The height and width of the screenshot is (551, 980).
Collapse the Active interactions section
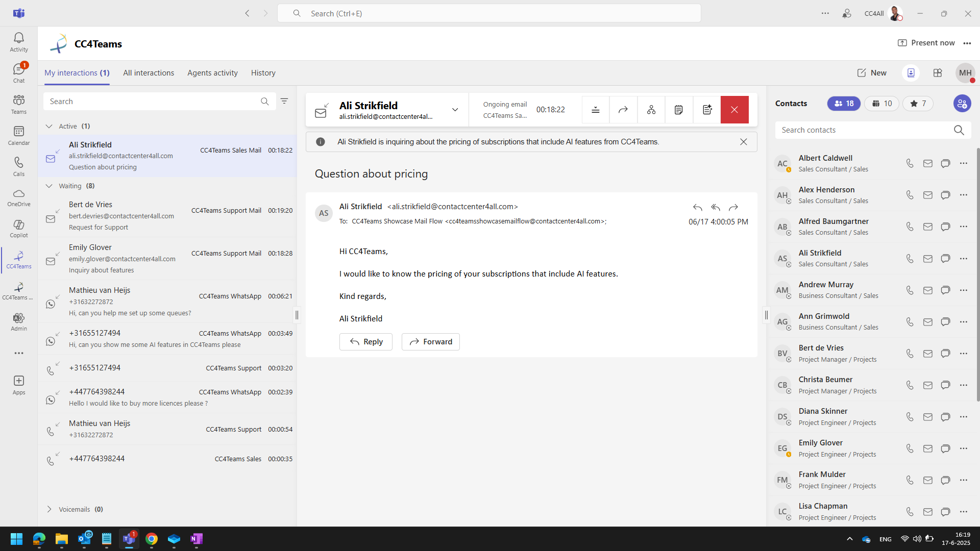pos(49,126)
